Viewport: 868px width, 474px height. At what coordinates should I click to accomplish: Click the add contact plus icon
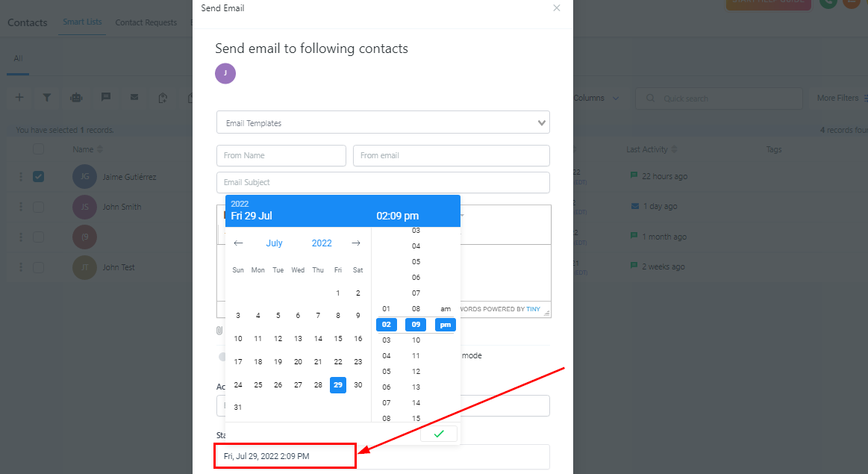(19, 98)
